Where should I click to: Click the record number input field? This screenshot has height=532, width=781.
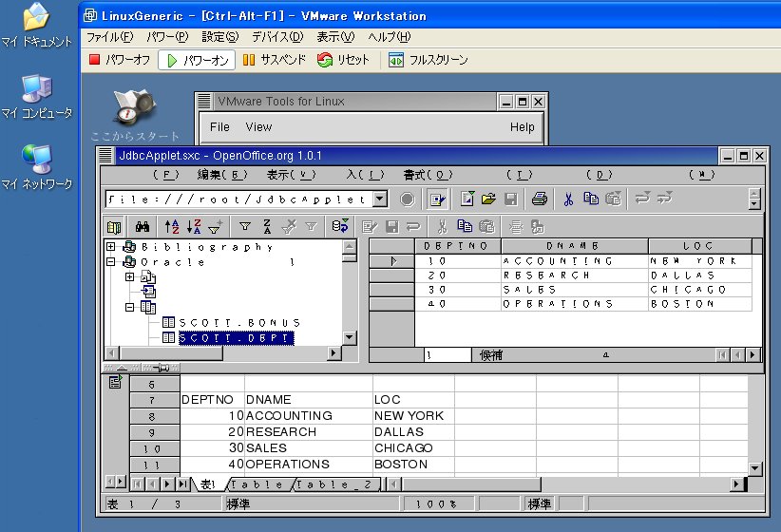coord(448,355)
